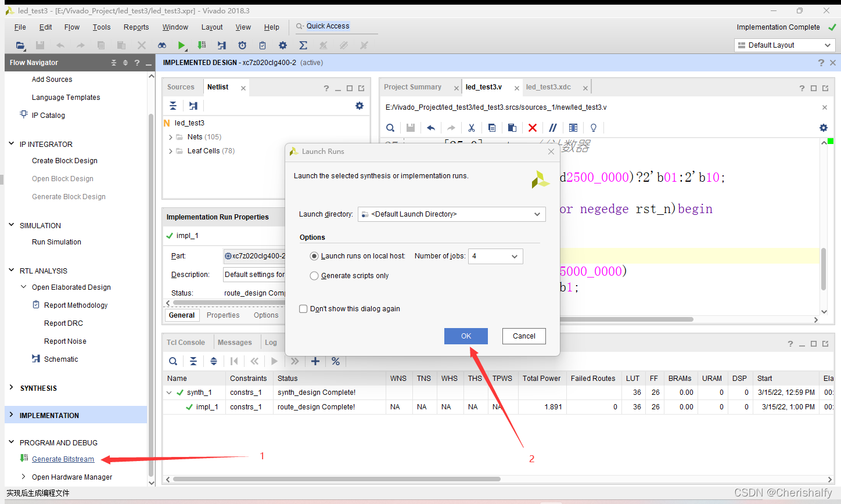The width and height of the screenshot is (841, 504).
Task: Click Cancel in Launch Runs dialog
Action: (x=524, y=336)
